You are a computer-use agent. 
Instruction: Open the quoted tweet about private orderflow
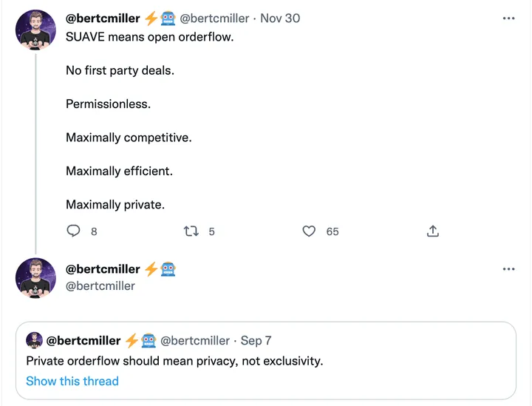click(x=266, y=361)
